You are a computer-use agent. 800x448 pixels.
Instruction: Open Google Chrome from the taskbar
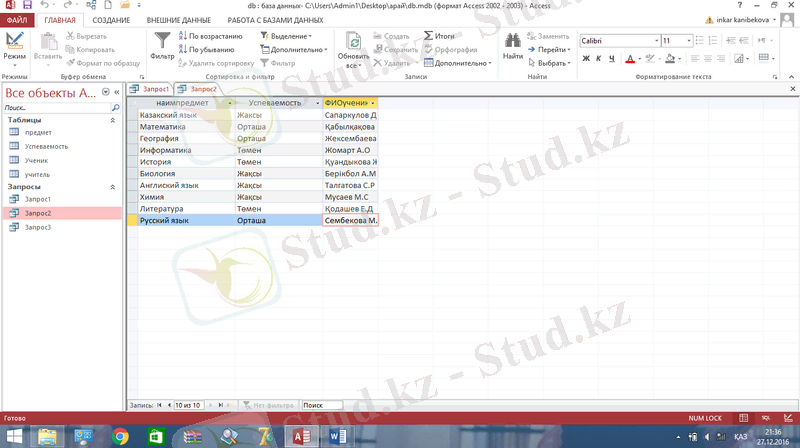(120, 436)
